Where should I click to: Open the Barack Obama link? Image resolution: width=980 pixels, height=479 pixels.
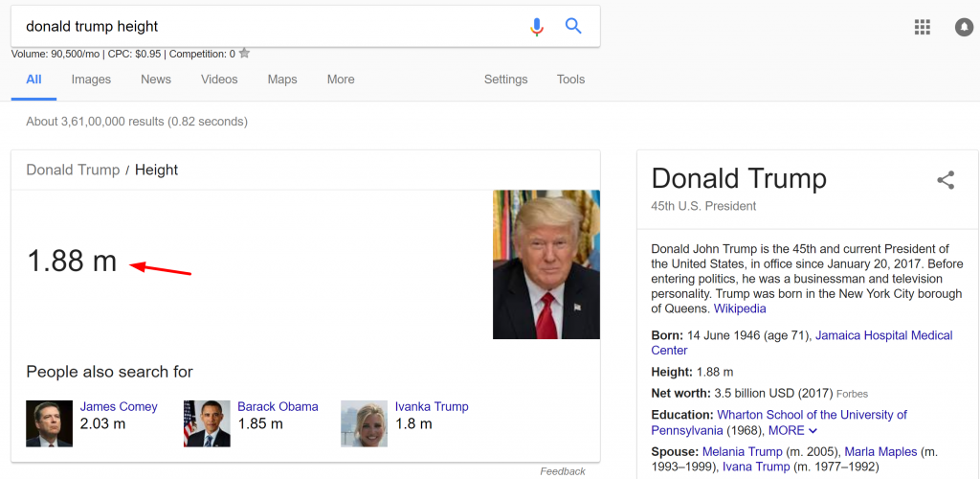(278, 406)
